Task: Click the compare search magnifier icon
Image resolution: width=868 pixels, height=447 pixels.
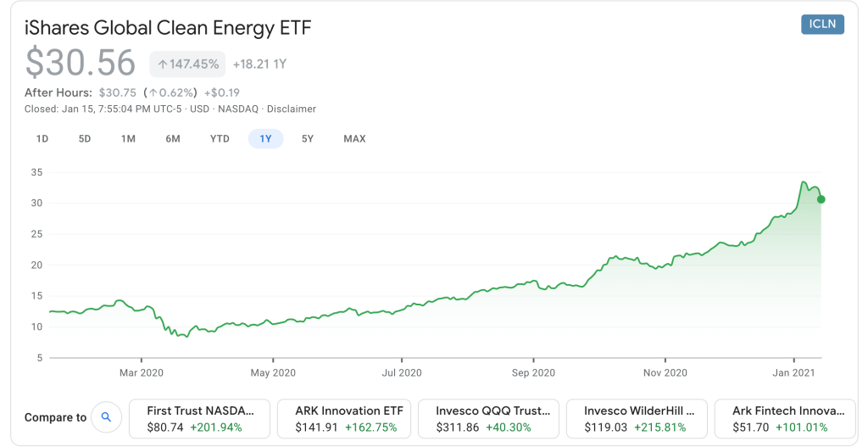Action: (x=106, y=417)
